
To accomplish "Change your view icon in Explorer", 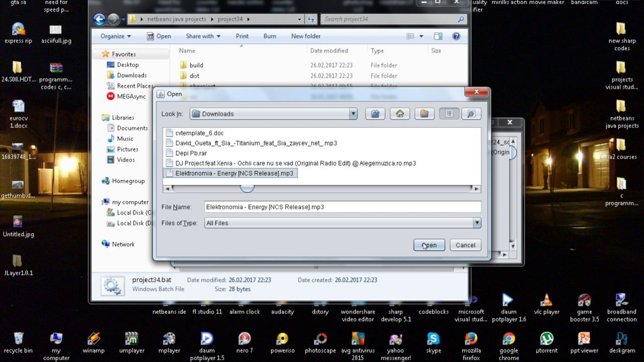I will (411, 36).
